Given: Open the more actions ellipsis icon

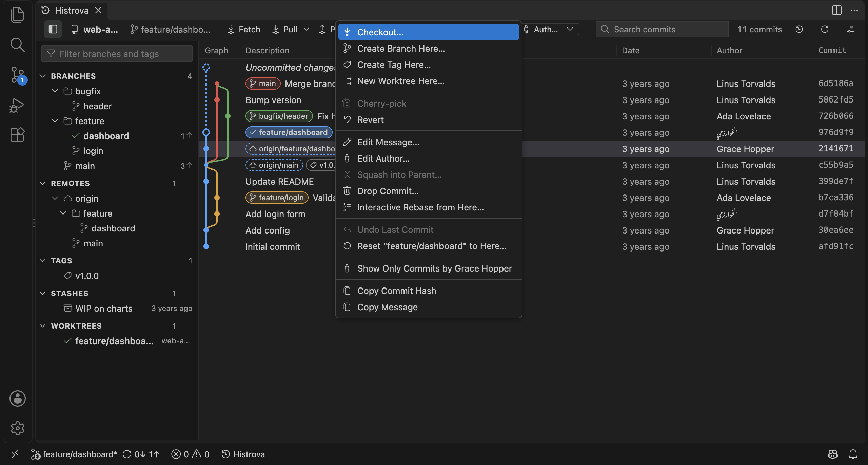Looking at the screenshot, I should (x=854, y=10).
